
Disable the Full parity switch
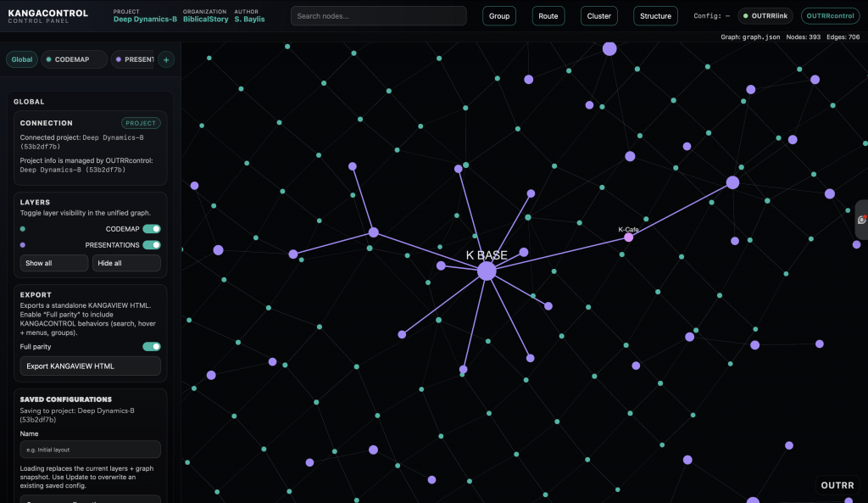click(x=152, y=346)
